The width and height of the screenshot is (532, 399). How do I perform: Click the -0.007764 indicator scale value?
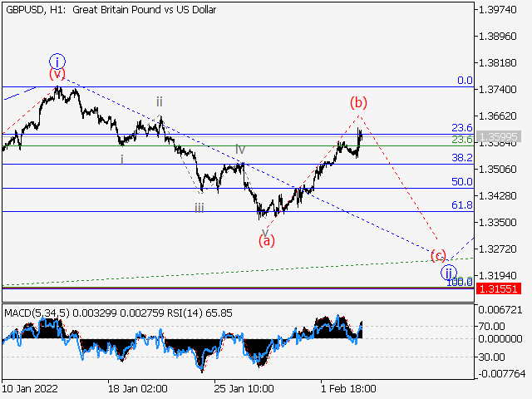coord(502,374)
